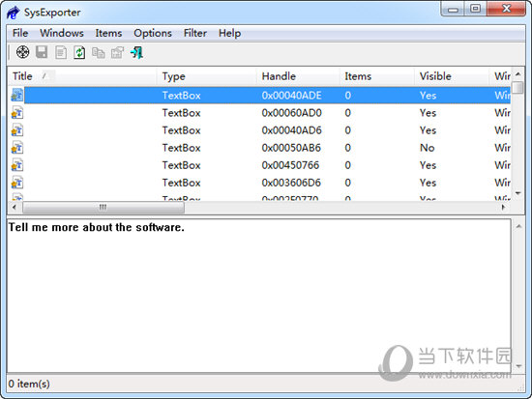The width and height of the screenshot is (532, 399).
Task: Open the Filter menu
Action: [195, 33]
